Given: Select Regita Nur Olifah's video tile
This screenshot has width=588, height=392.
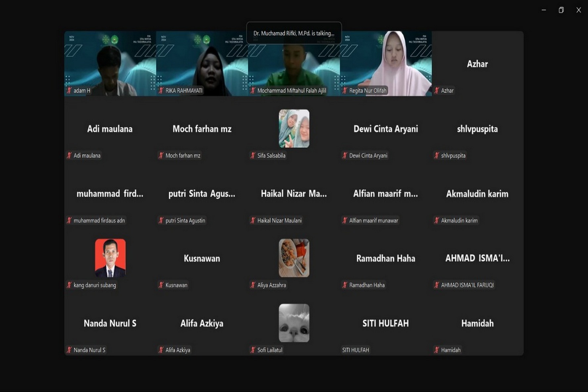Looking at the screenshot, I should tap(386, 64).
